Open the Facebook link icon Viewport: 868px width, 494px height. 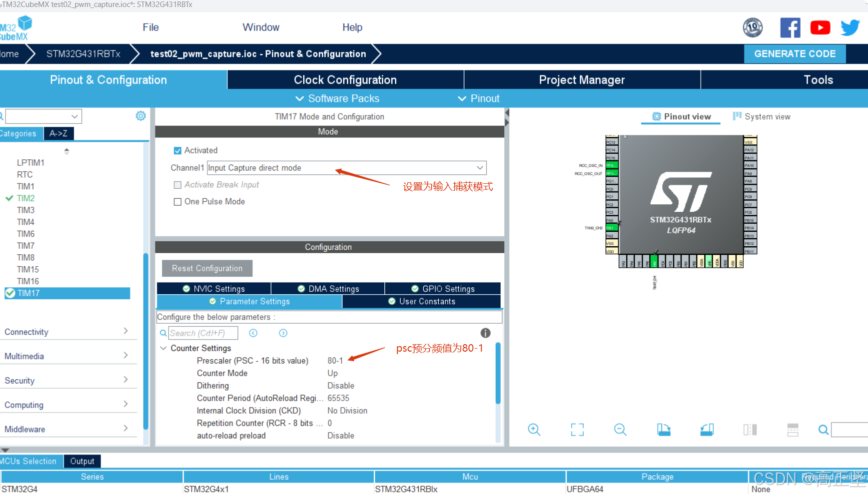pos(790,27)
